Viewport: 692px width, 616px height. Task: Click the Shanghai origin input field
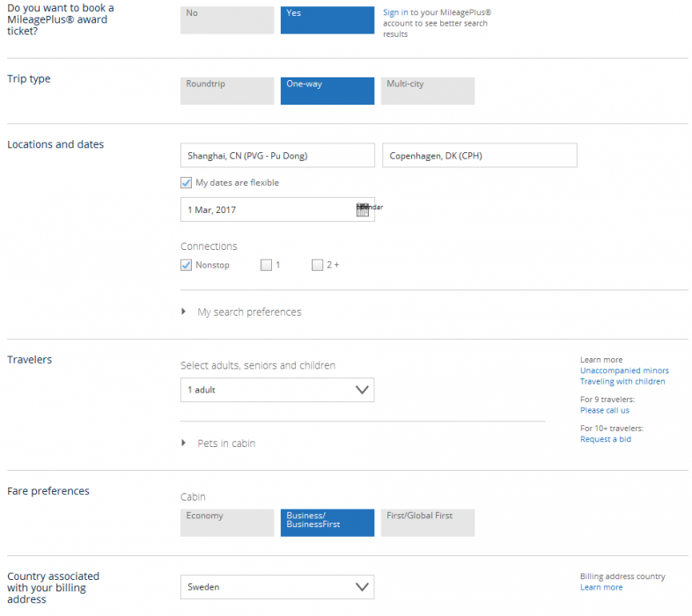[x=276, y=156]
